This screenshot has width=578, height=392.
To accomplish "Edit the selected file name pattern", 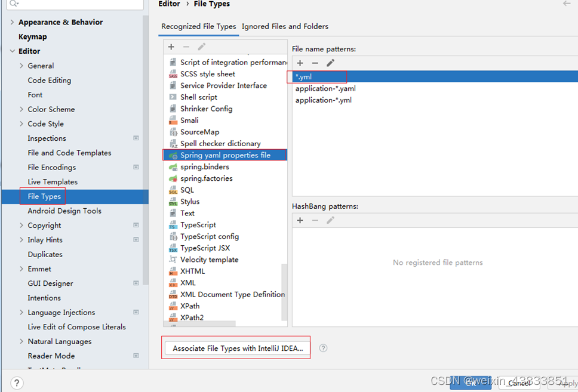I will coord(330,63).
